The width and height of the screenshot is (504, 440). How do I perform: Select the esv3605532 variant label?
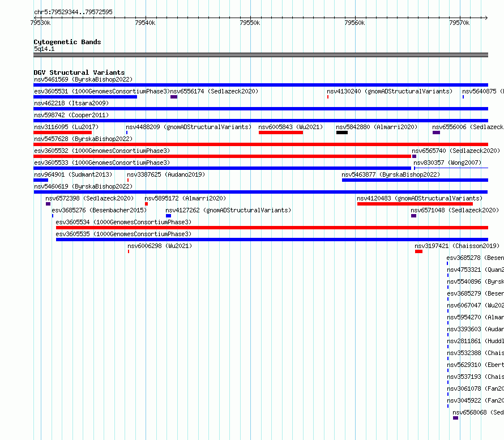[x=102, y=151]
